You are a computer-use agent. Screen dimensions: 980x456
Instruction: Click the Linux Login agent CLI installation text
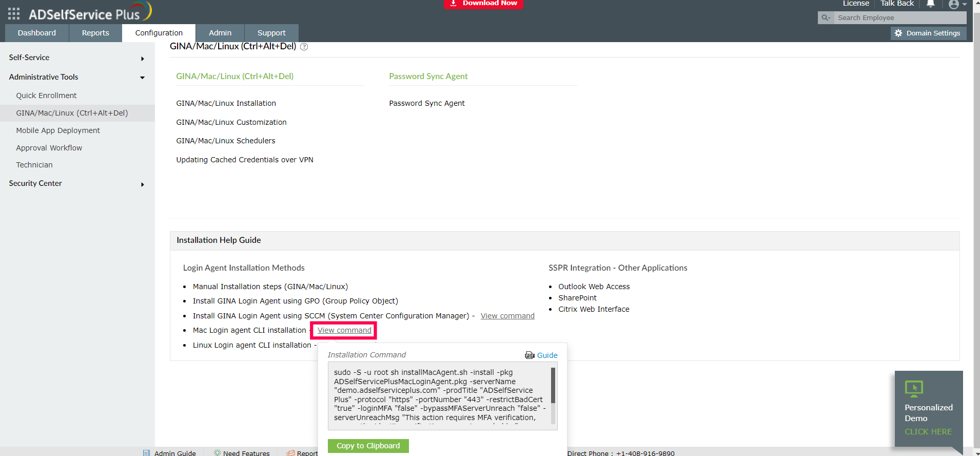[x=252, y=345]
